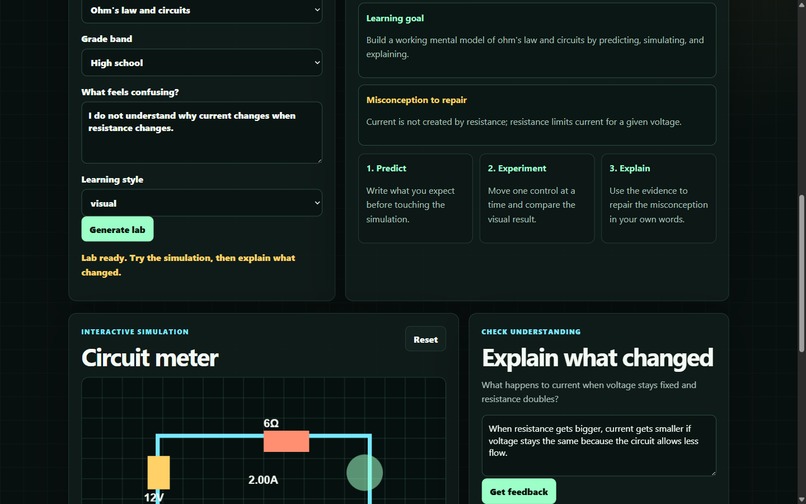Click the What feels confusing? label
This screenshot has height=504, width=806.
[130, 92]
